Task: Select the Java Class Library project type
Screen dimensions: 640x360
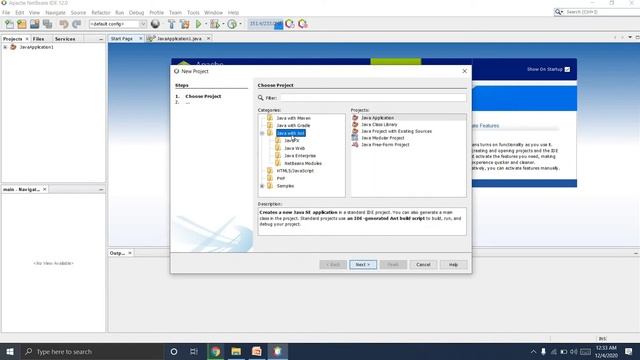Action: click(379, 124)
